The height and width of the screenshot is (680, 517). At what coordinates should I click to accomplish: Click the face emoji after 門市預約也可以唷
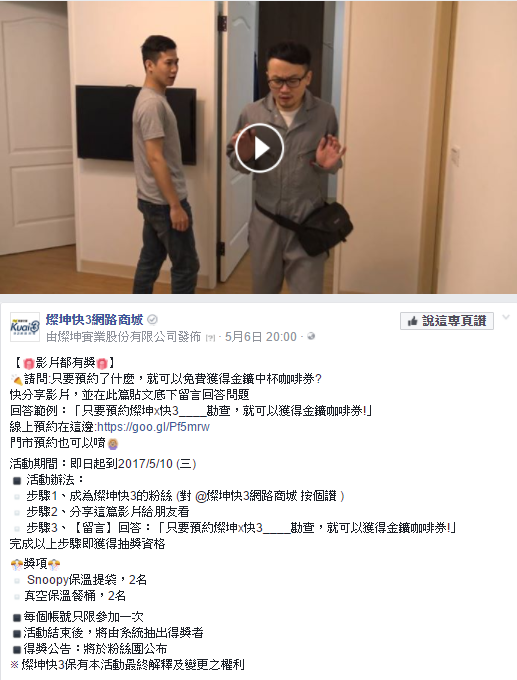point(113,444)
